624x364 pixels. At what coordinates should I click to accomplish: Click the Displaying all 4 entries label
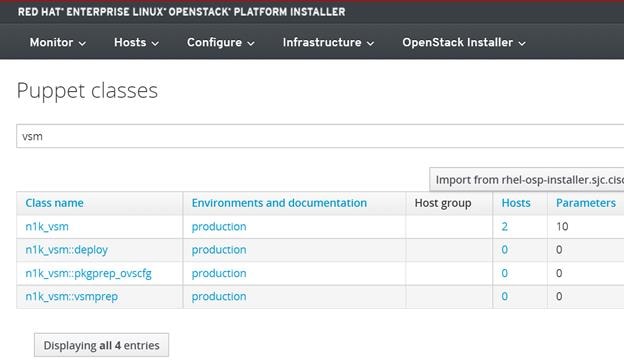(x=101, y=345)
